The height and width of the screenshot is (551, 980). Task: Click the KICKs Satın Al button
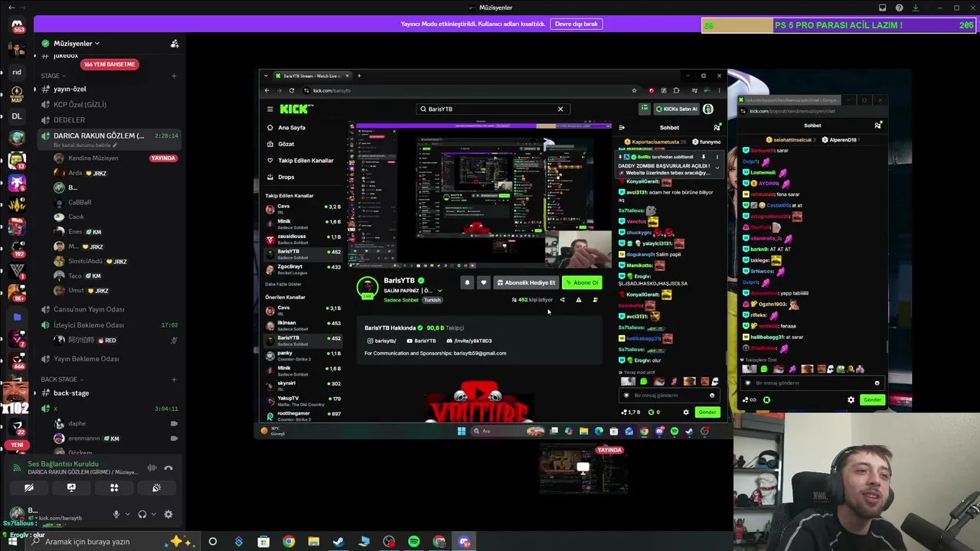677,109
